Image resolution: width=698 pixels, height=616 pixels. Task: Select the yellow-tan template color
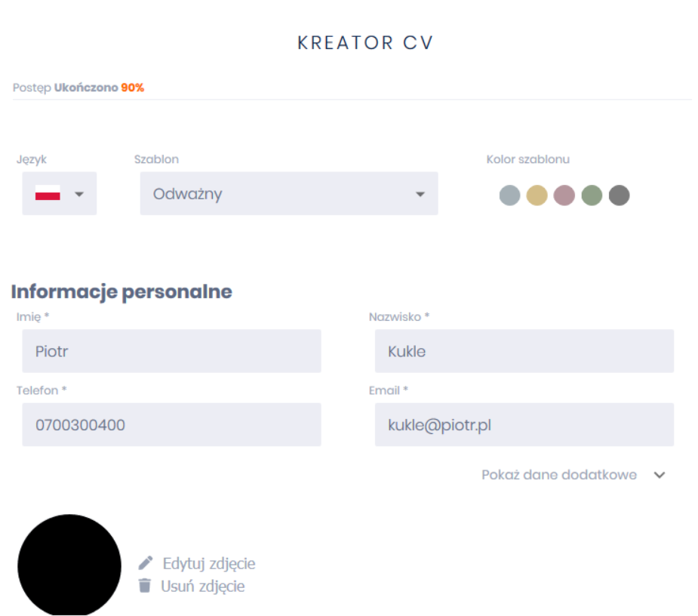click(x=537, y=196)
